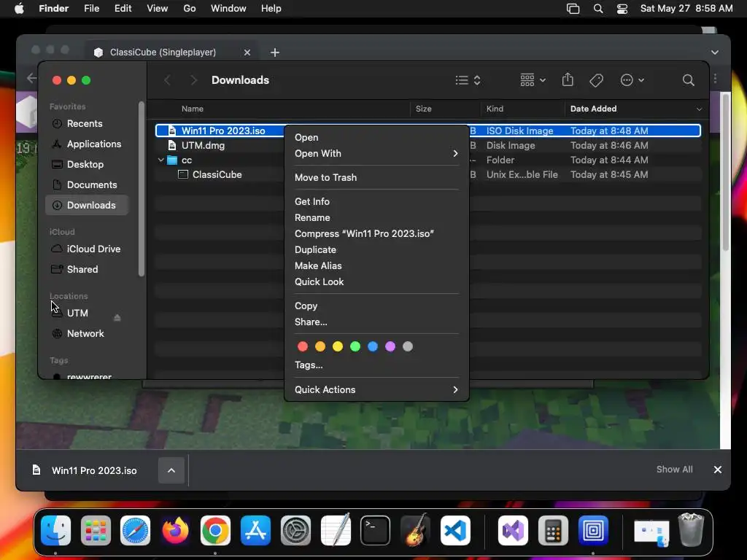Open iCloud Drive in Finder sidebar
The height and width of the screenshot is (560, 747).
click(x=87, y=249)
